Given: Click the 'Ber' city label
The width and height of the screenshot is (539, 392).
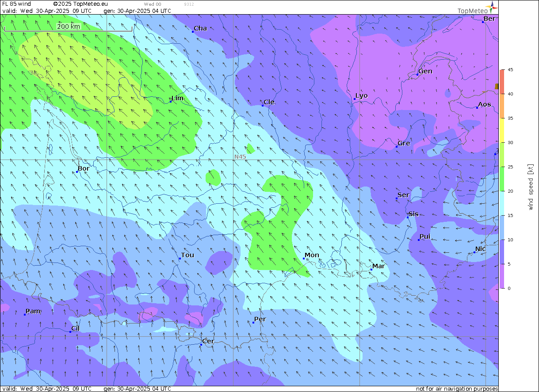Looking at the screenshot, I should 489,19.
